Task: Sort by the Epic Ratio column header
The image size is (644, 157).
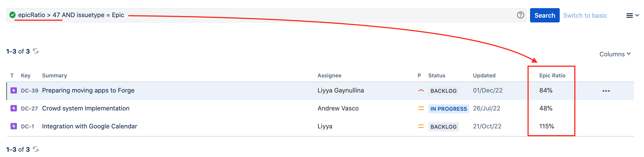Action: (x=552, y=75)
